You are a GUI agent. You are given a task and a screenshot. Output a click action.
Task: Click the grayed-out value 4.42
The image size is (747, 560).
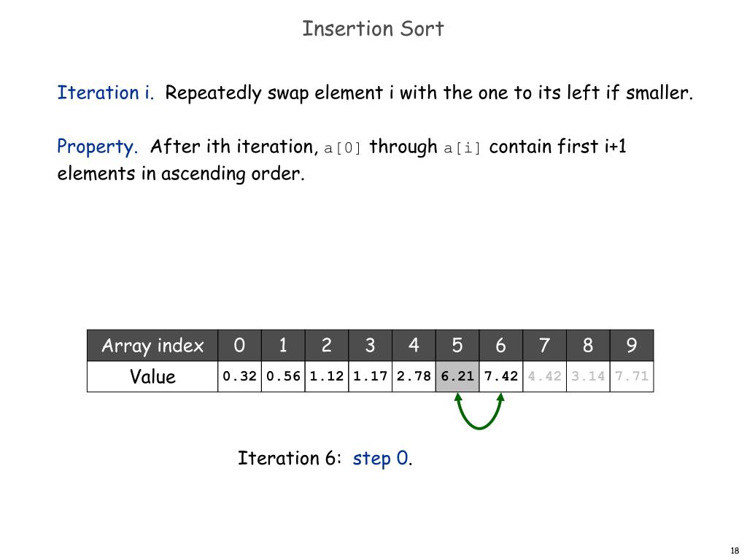544,376
